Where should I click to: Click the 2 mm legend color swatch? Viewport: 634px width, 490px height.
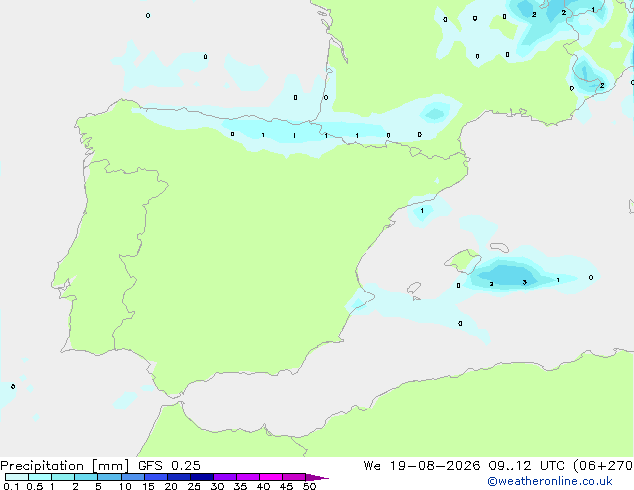coord(86,477)
